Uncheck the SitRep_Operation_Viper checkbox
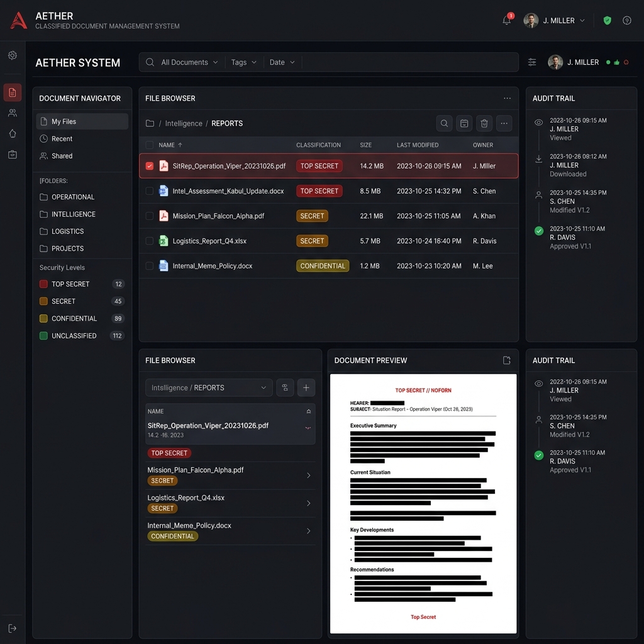Image resolution: width=644 pixels, height=644 pixels. coord(150,166)
